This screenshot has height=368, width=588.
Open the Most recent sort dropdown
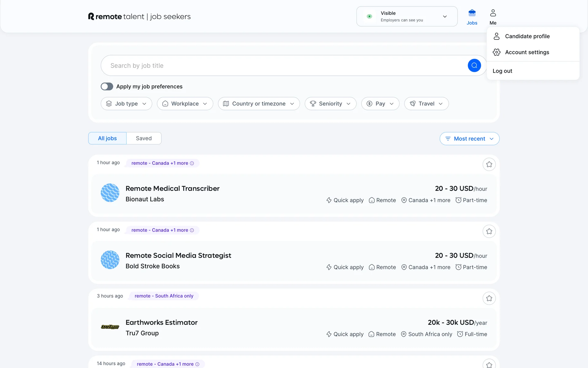(x=469, y=139)
